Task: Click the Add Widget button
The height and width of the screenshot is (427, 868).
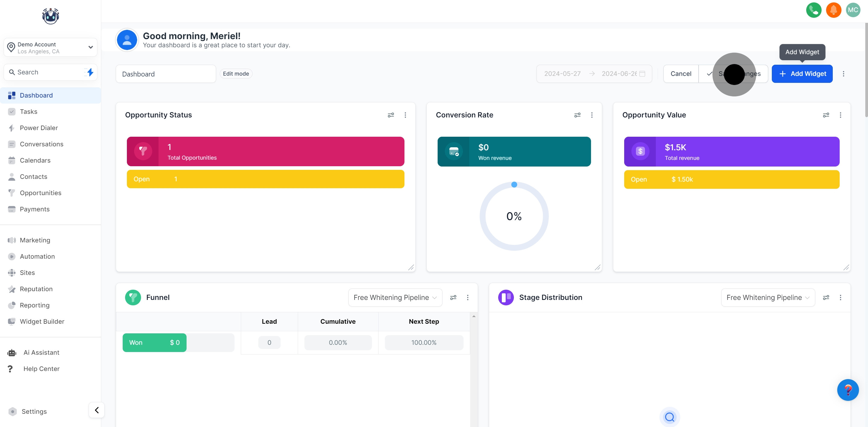Action: (802, 74)
